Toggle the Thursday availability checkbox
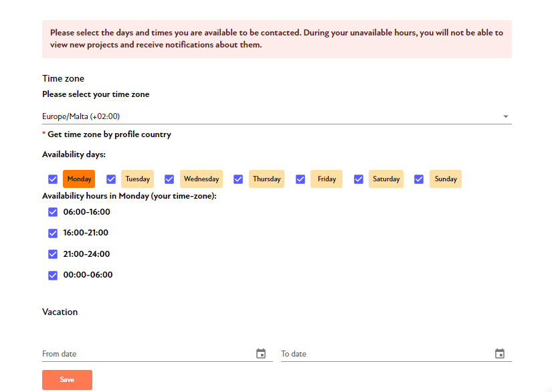This screenshot has height=392, width=552. pos(238,179)
